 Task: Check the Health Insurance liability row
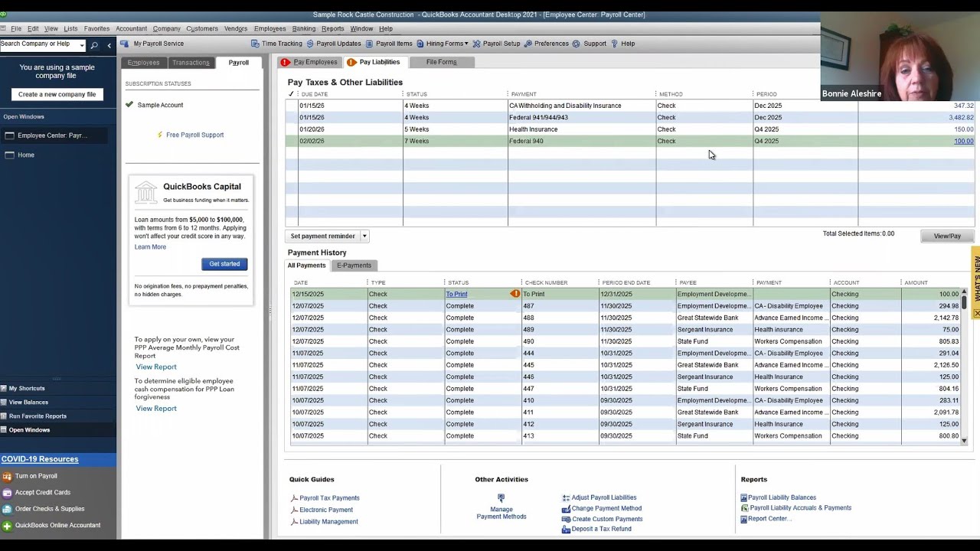click(x=291, y=129)
